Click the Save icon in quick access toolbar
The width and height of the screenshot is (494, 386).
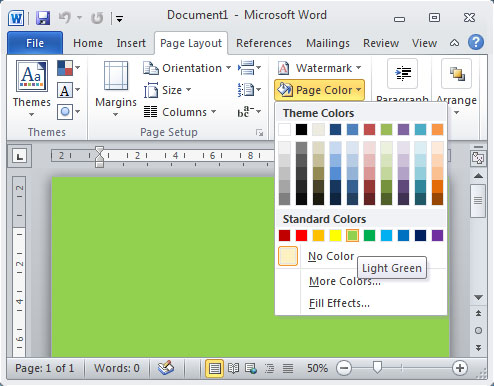[x=43, y=18]
